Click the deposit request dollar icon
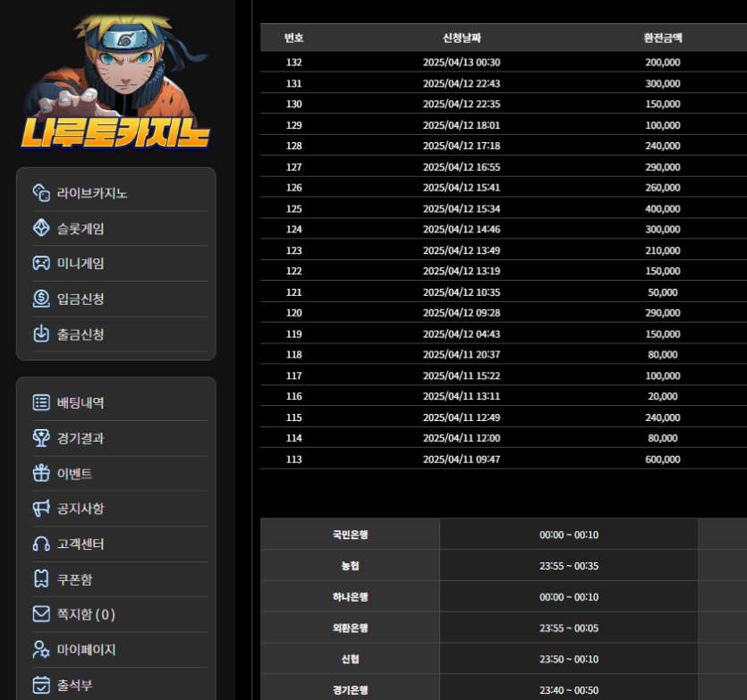The width and height of the screenshot is (747, 700). point(41,299)
